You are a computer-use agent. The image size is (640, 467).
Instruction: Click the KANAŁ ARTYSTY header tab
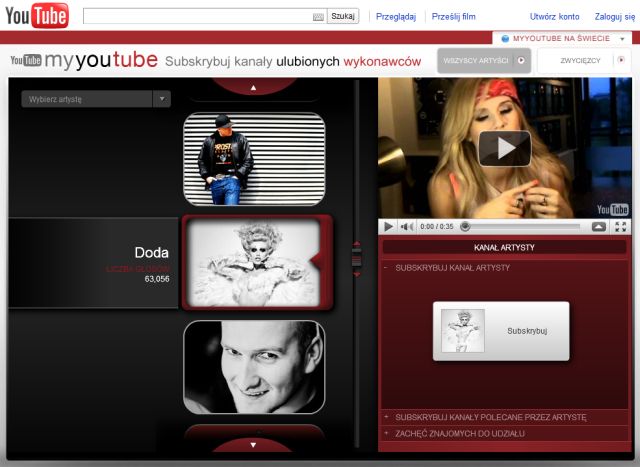click(504, 247)
